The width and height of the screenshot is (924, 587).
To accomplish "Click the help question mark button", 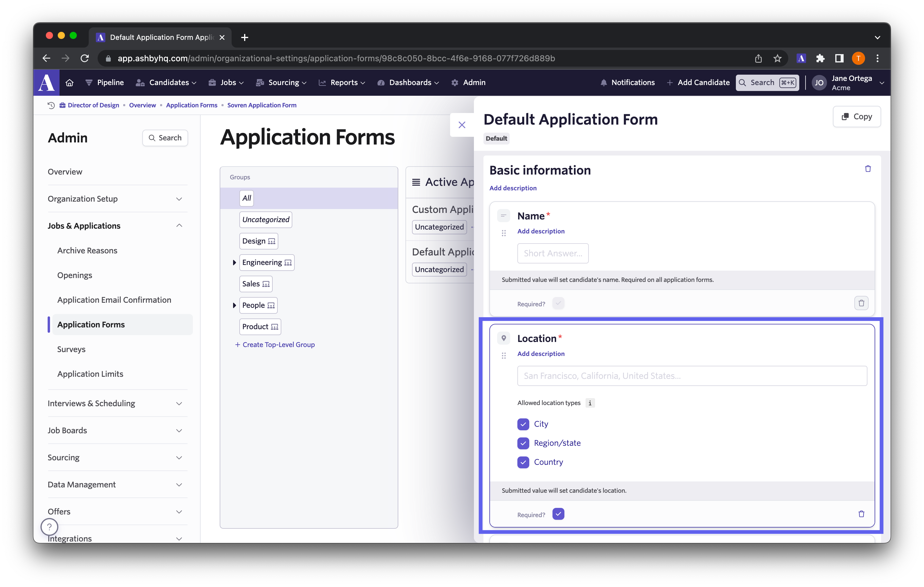I will [x=49, y=527].
